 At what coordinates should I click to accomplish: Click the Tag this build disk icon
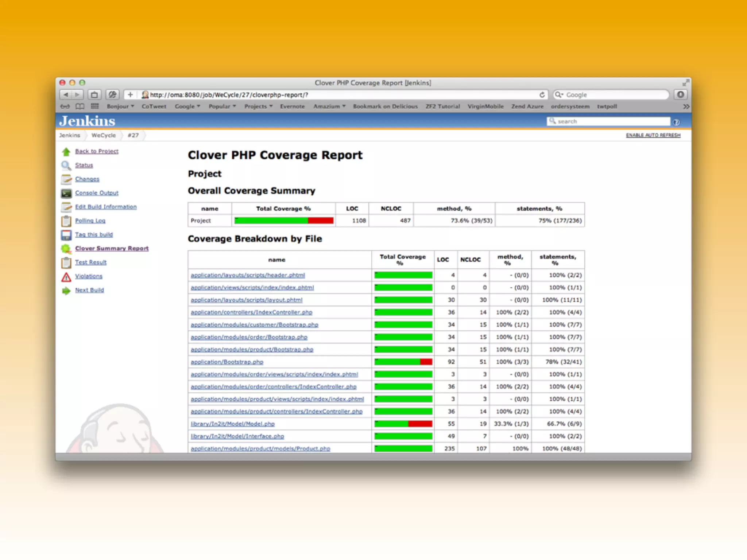coord(66,235)
